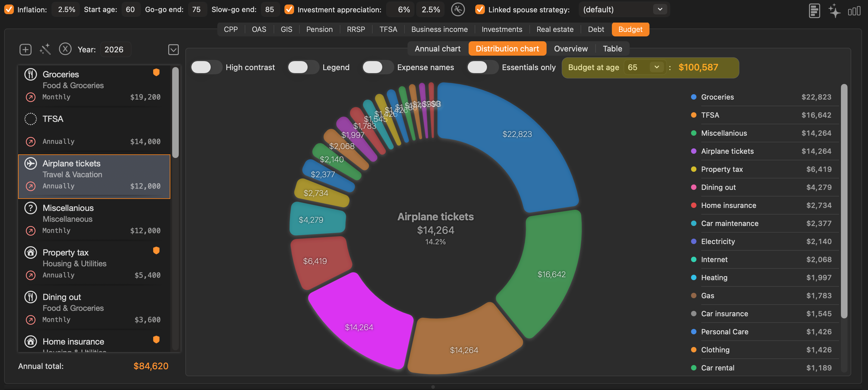Viewport: 868px width, 390px height.
Task: Switch to the OAS tab
Action: pos(259,29)
